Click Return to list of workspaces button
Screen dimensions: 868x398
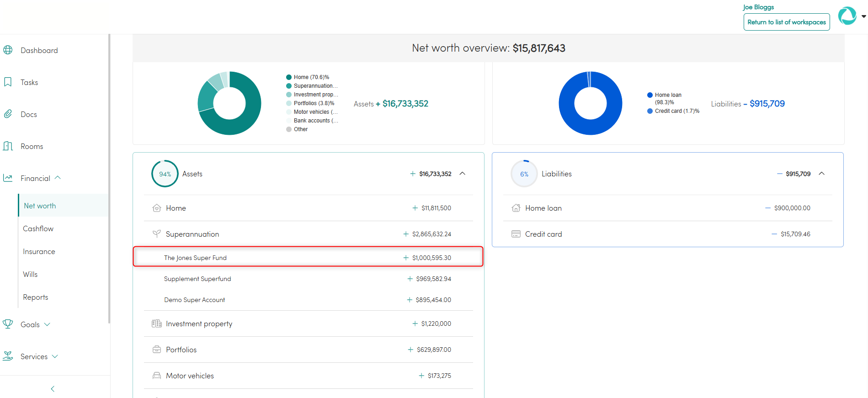tap(786, 22)
